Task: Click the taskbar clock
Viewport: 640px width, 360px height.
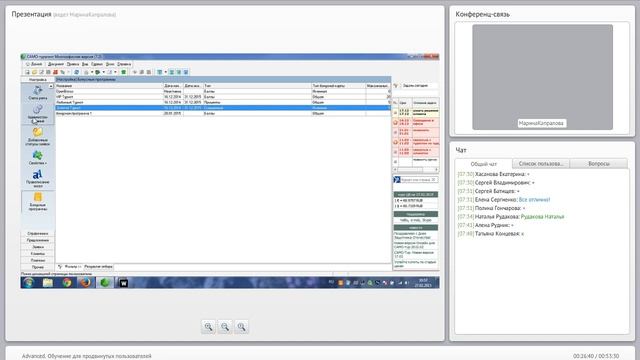Action: pos(423,282)
